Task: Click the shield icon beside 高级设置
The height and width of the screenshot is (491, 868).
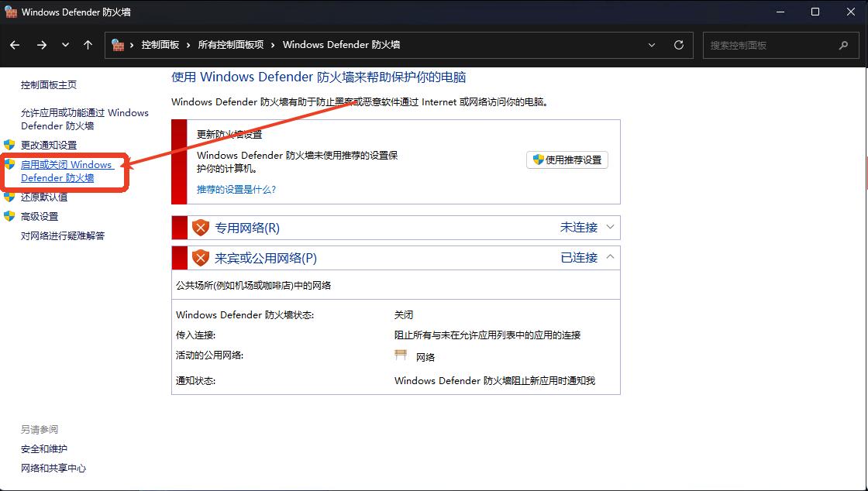Action: (9, 216)
